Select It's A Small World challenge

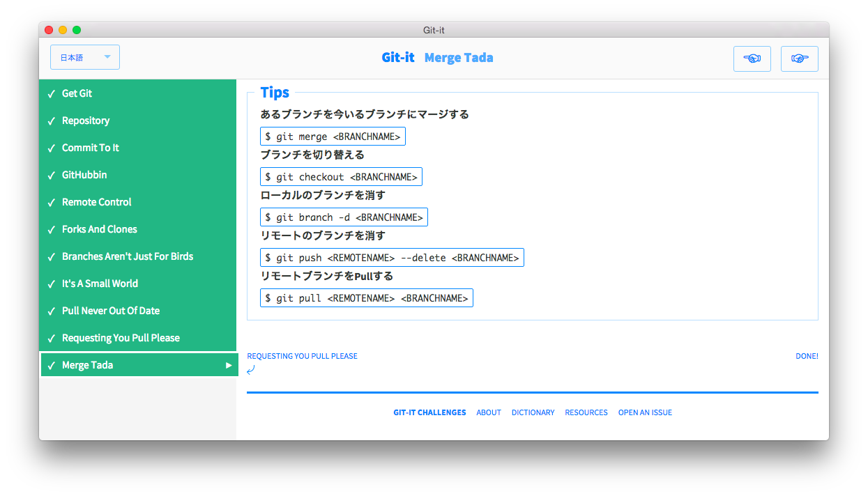[139, 284]
